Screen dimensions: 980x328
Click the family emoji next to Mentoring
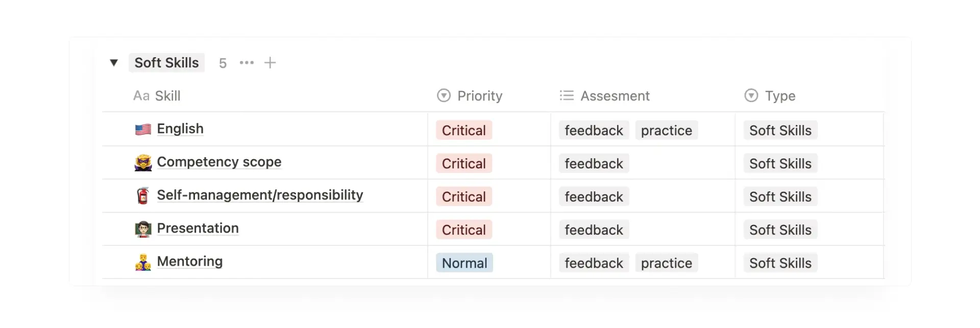[x=143, y=262]
